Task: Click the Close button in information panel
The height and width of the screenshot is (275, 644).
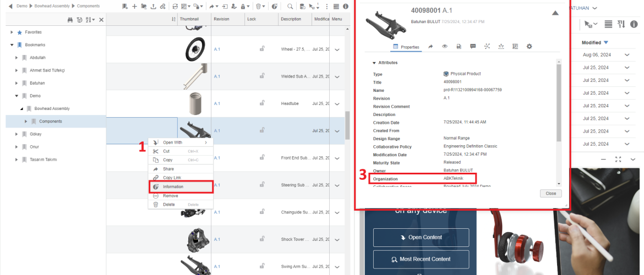Action: click(550, 194)
